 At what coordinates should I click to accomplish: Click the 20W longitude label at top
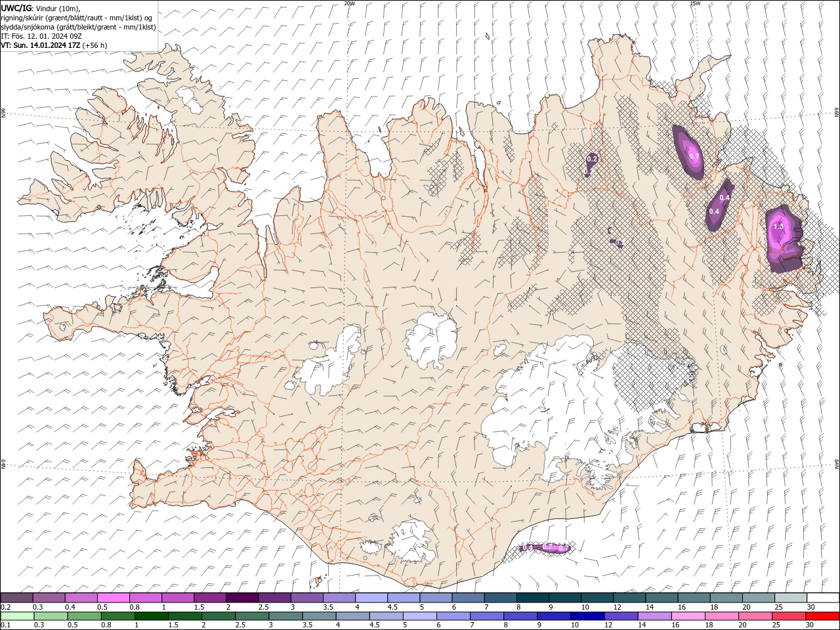tap(349, 3)
